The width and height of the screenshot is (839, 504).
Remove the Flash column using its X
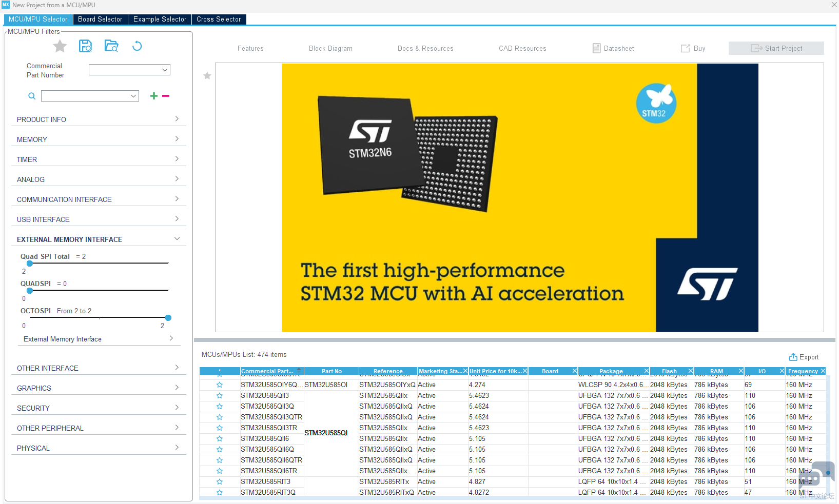tap(691, 371)
